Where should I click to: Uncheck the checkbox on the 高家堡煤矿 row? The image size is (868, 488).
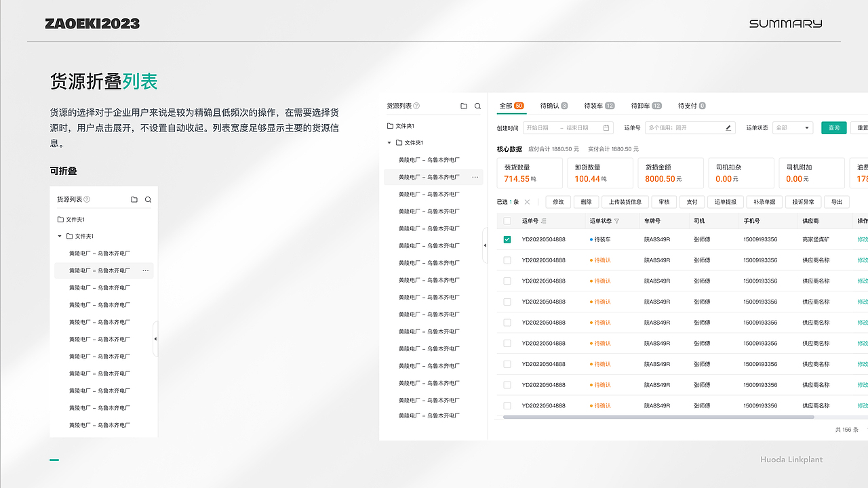(507, 239)
